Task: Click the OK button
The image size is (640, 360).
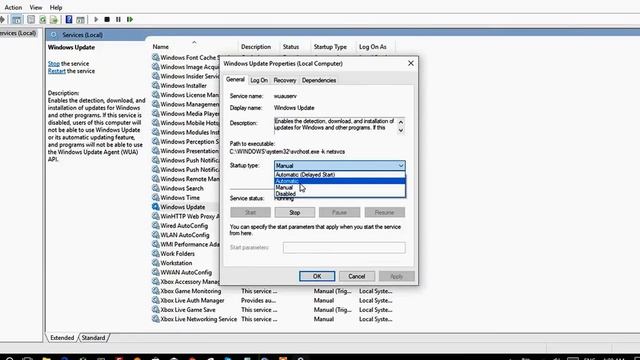Action: (317, 276)
